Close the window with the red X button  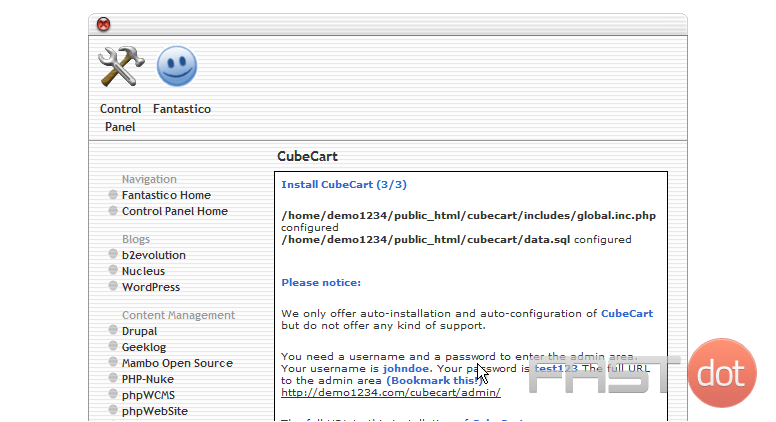pyautogui.click(x=103, y=24)
